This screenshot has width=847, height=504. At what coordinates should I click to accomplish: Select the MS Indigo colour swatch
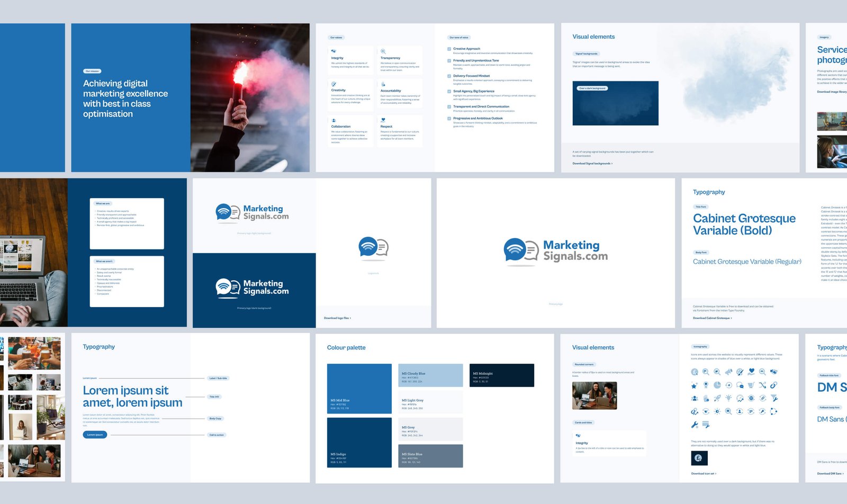coord(359,443)
